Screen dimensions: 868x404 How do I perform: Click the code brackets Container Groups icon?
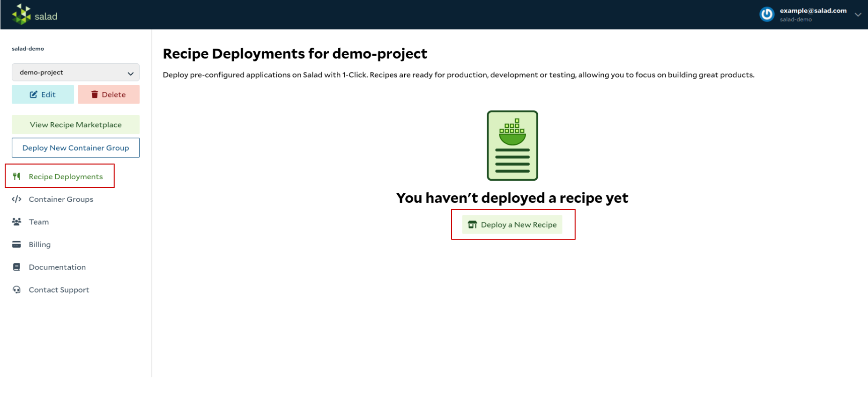16,199
